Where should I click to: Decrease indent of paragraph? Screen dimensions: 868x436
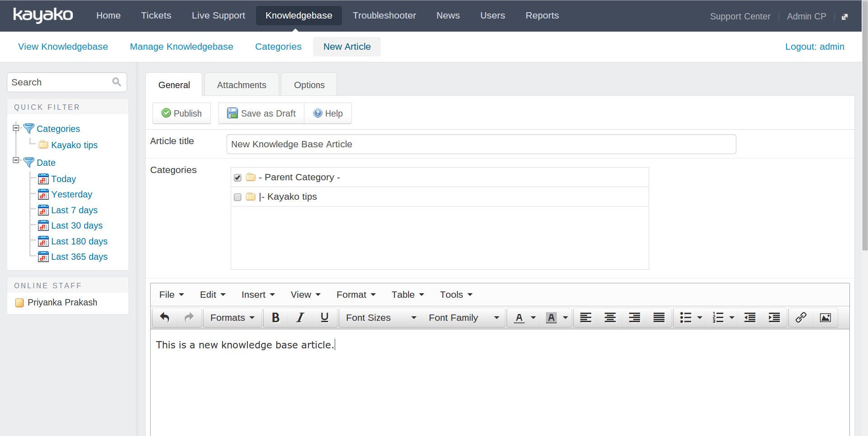pyautogui.click(x=750, y=318)
